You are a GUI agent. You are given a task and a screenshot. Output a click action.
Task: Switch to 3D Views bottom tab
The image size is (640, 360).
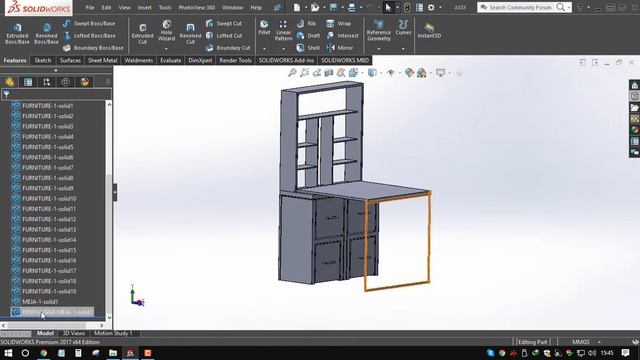73,333
